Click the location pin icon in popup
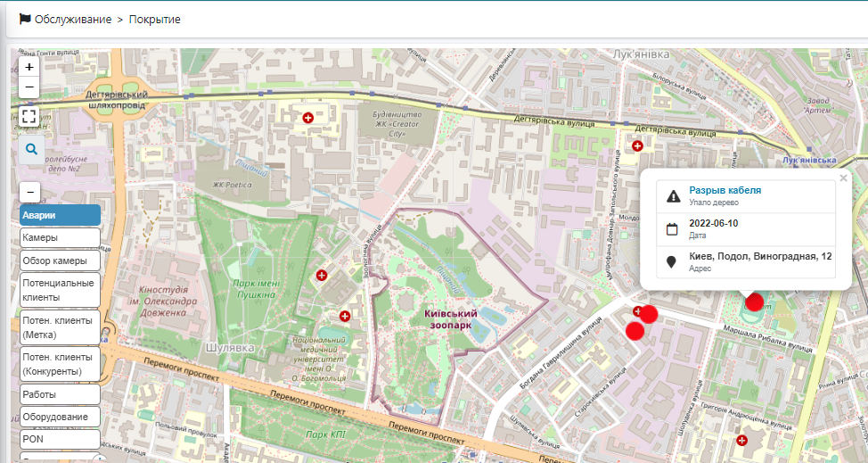Viewport: 868px width, 463px height. (x=673, y=262)
